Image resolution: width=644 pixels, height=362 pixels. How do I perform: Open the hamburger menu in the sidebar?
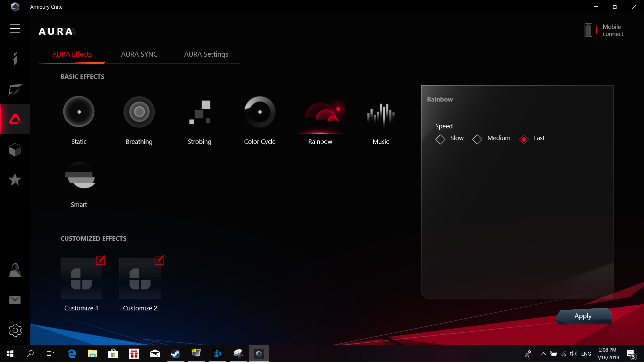[x=15, y=28]
